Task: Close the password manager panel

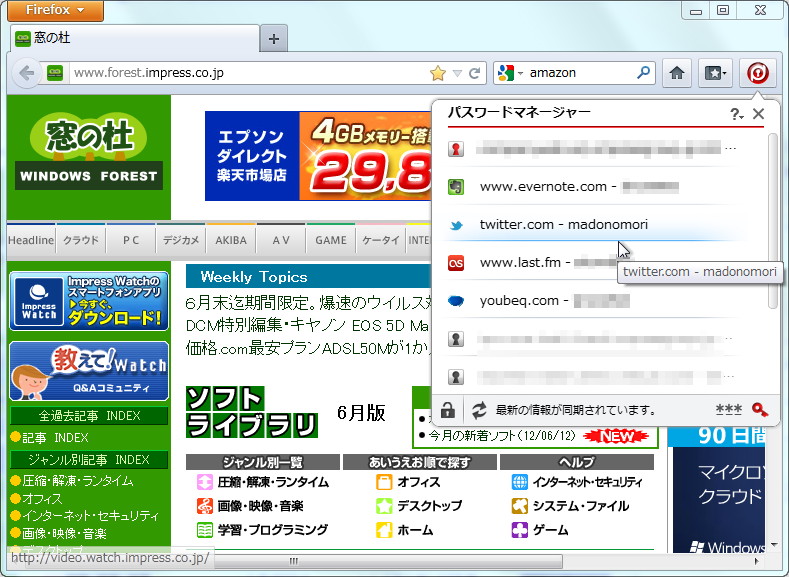Action: click(758, 114)
